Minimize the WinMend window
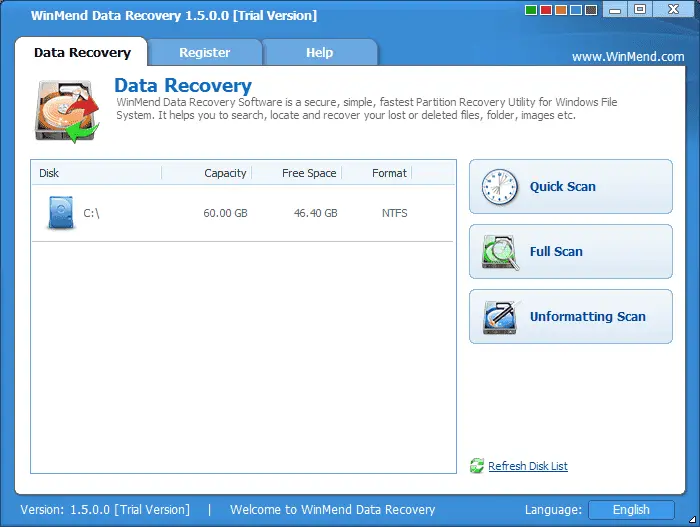 615,9
